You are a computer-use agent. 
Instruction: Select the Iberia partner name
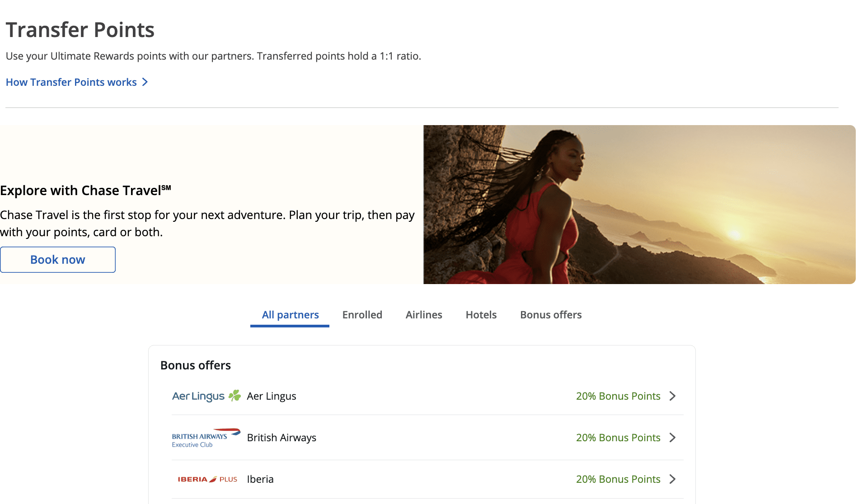[x=260, y=479]
